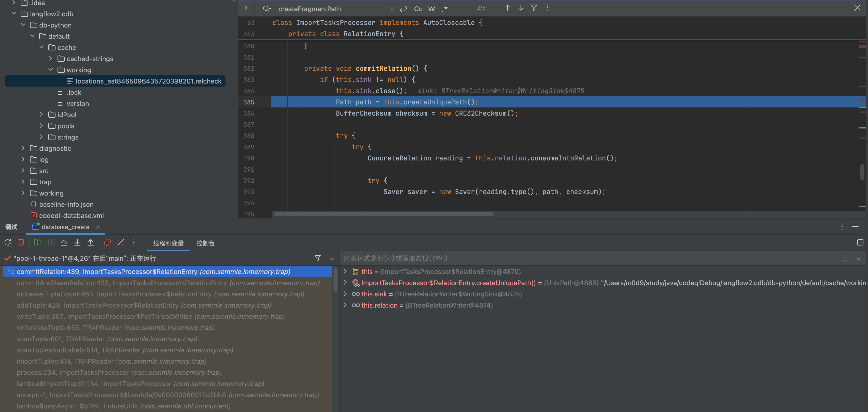Expand createUniquePath() return value node
868x412 pixels.
click(345, 283)
